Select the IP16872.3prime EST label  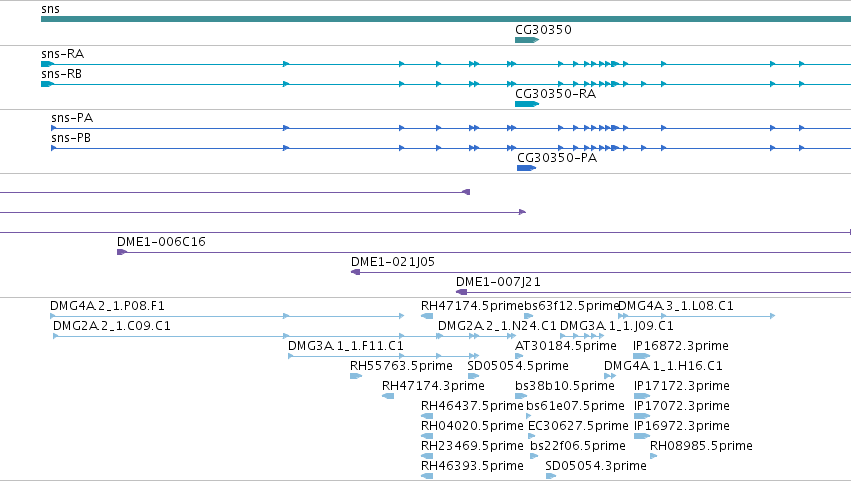(681, 346)
